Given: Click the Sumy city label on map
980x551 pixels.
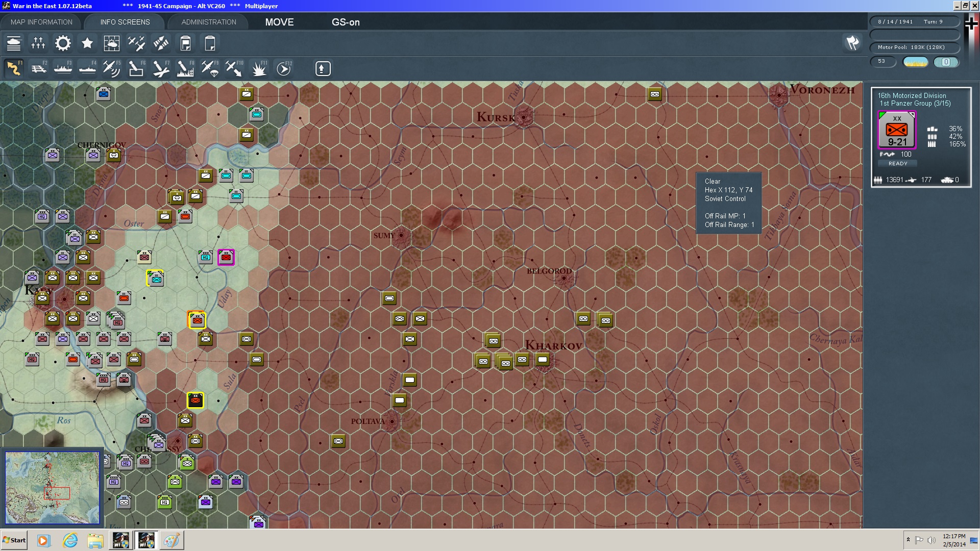Looking at the screenshot, I should (384, 236).
